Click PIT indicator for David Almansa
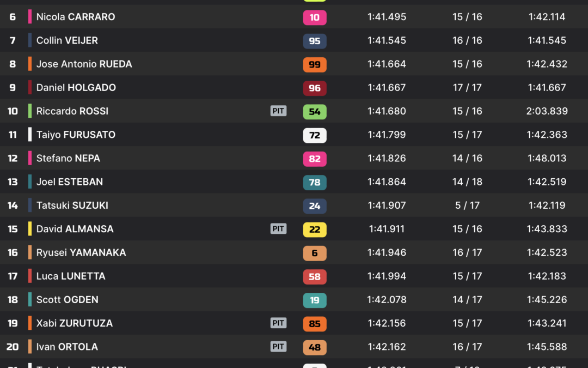 point(278,228)
